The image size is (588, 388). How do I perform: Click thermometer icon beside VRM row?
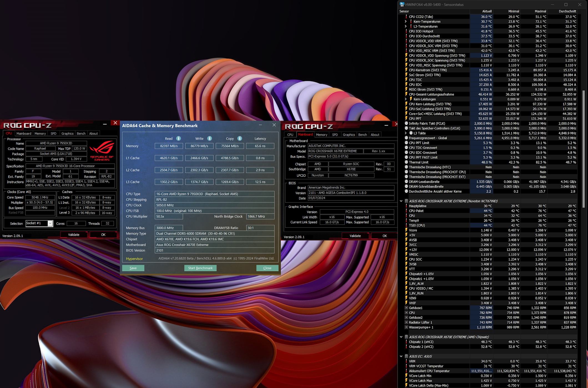[x=407, y=361]
